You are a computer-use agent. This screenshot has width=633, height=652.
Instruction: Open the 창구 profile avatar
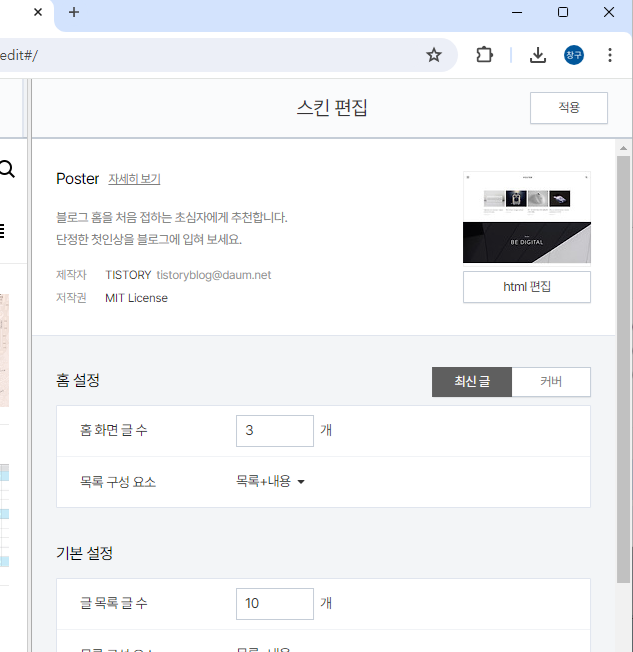tap(574, 55)
